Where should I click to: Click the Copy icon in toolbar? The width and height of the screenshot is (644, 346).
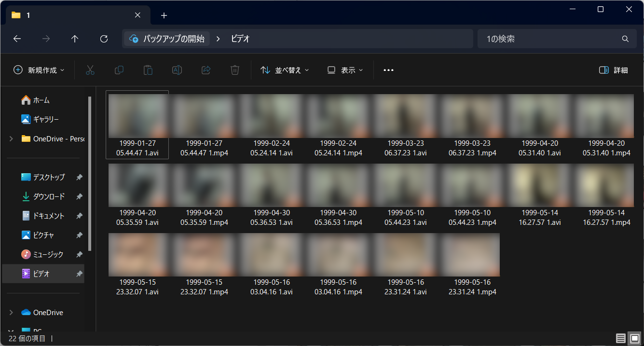click(x=119, y=70)
